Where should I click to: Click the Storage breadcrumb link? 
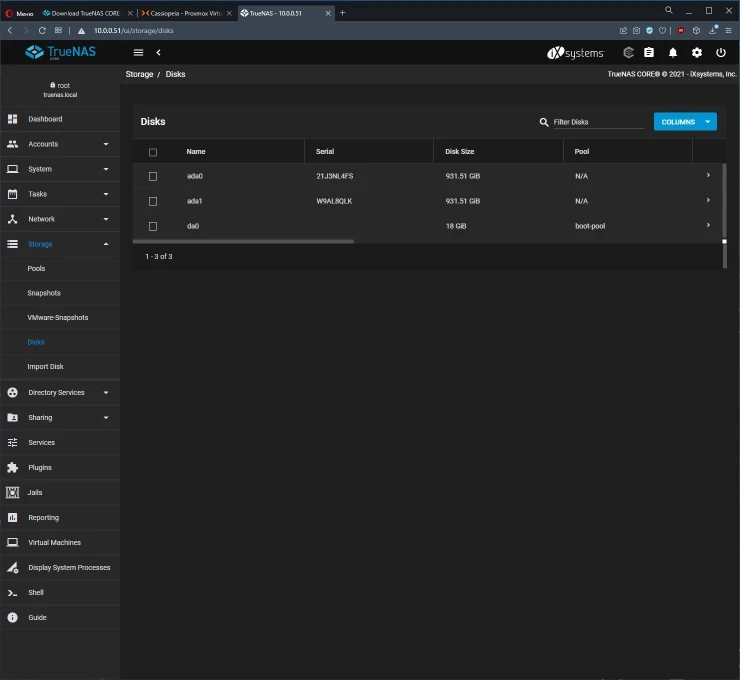coord(139,74)
